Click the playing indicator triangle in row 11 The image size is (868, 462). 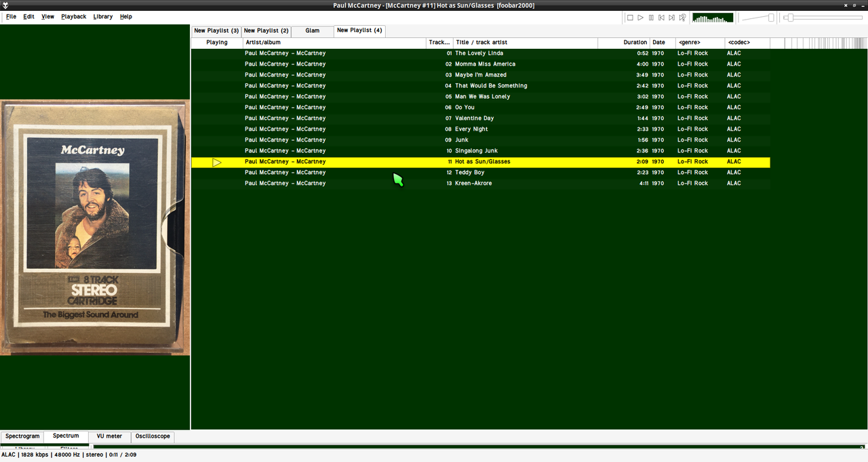217,162
